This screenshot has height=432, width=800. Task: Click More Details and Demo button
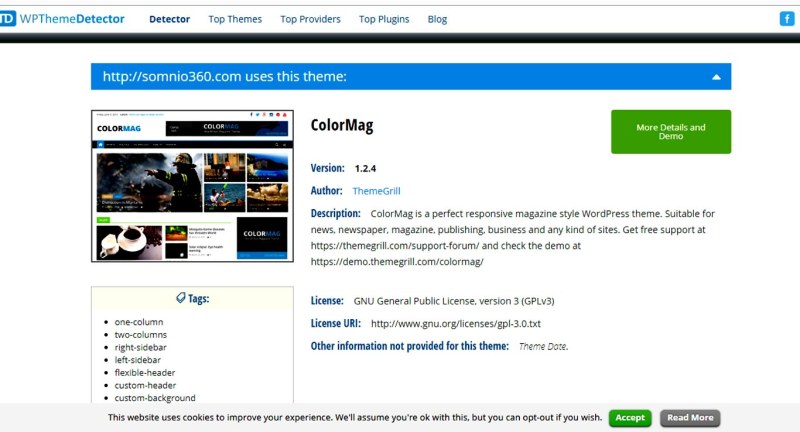671,132
